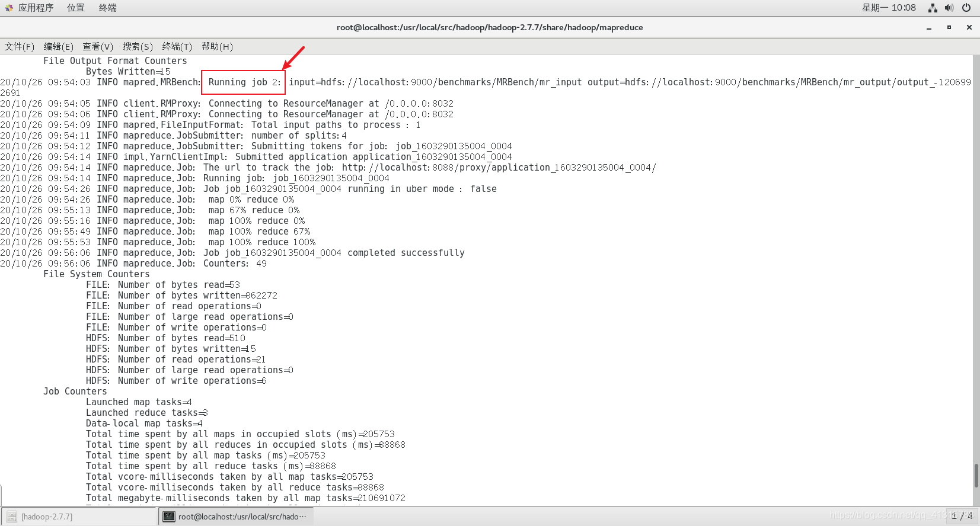
Task: Click the localhost:8088 proxy application URL
Action: click(499, 168)
